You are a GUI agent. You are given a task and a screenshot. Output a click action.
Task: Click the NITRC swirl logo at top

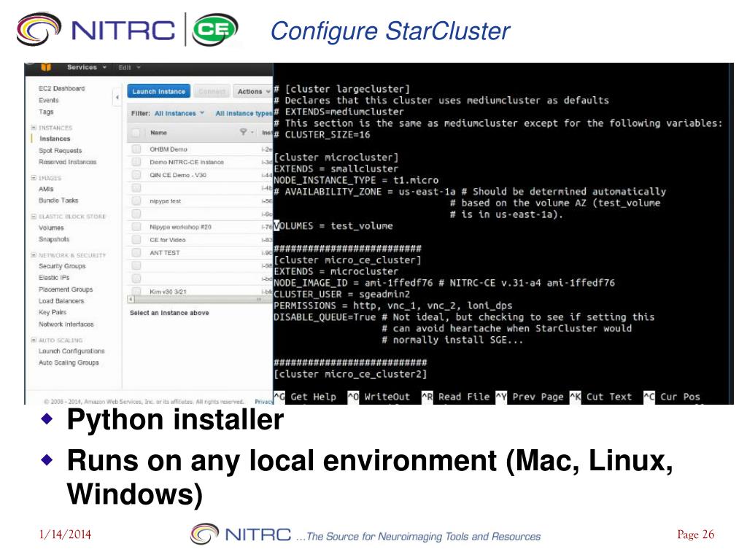click(x=38, y=29)
